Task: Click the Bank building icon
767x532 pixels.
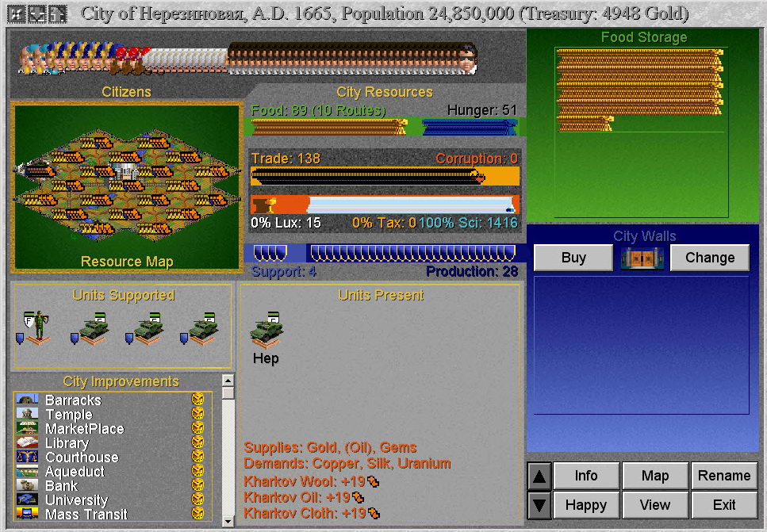Action: tap(27, 485)
